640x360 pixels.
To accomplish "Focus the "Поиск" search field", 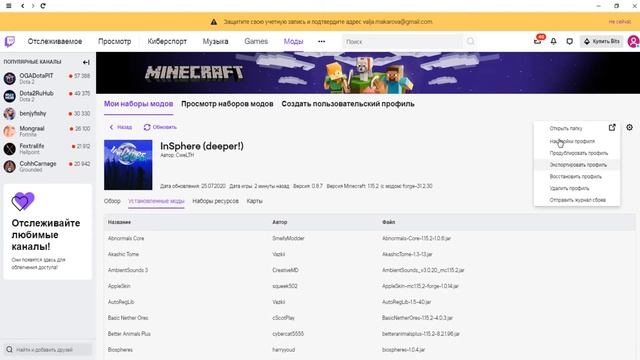I will tap(402, 42).
